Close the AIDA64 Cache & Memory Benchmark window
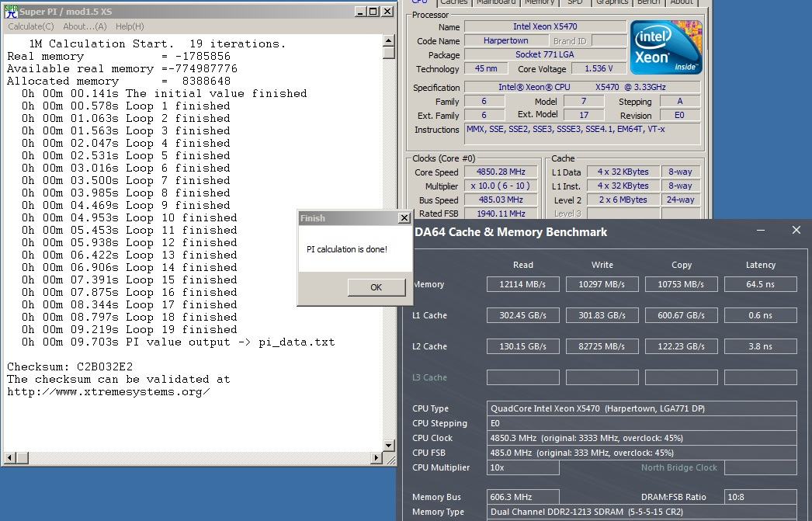 796,230
